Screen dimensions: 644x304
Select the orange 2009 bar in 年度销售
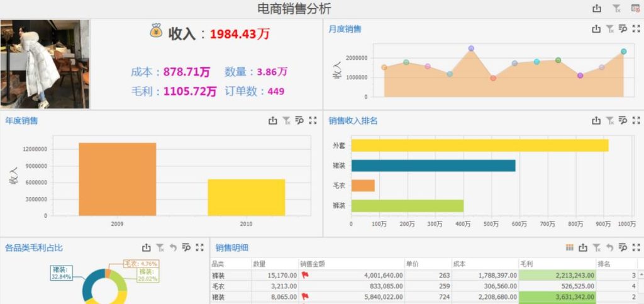tap(118, 179)
